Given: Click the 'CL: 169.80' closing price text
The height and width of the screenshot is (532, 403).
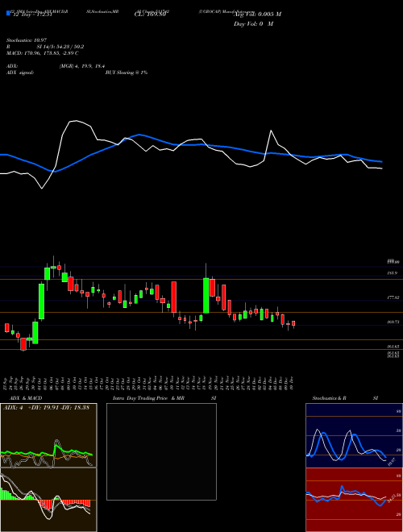Looking at the screenshot, I should coord(150,15).
